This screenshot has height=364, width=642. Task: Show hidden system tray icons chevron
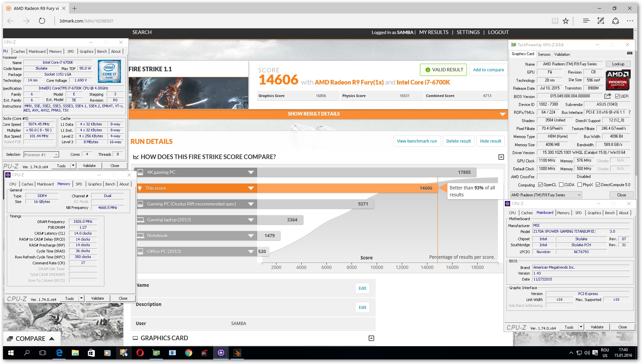click(571, 353)
